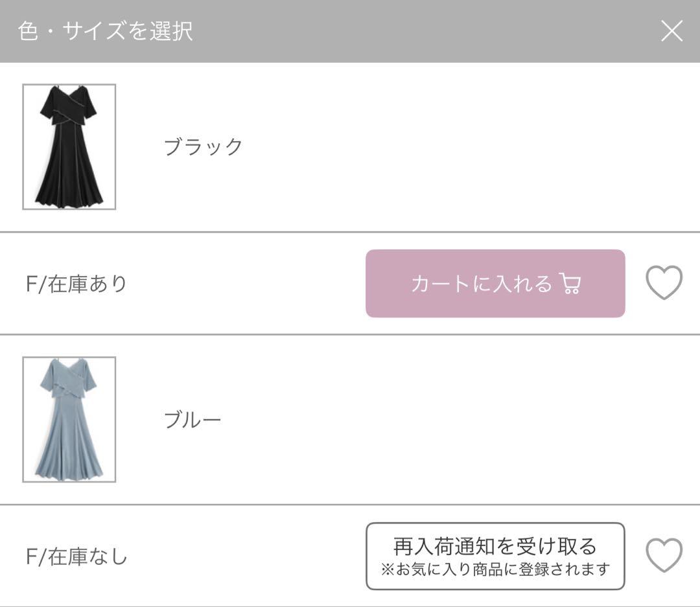Favorite the black dress with the heart icon
Screen dimensions: 700x607
[x=664, y=283]
